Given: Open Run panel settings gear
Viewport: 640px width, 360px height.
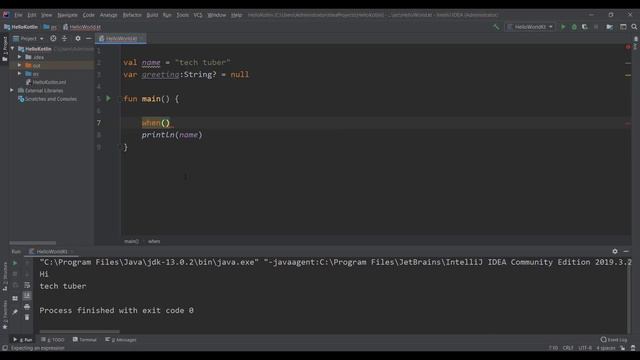Looking at the screenshot, I should point(615,251).
